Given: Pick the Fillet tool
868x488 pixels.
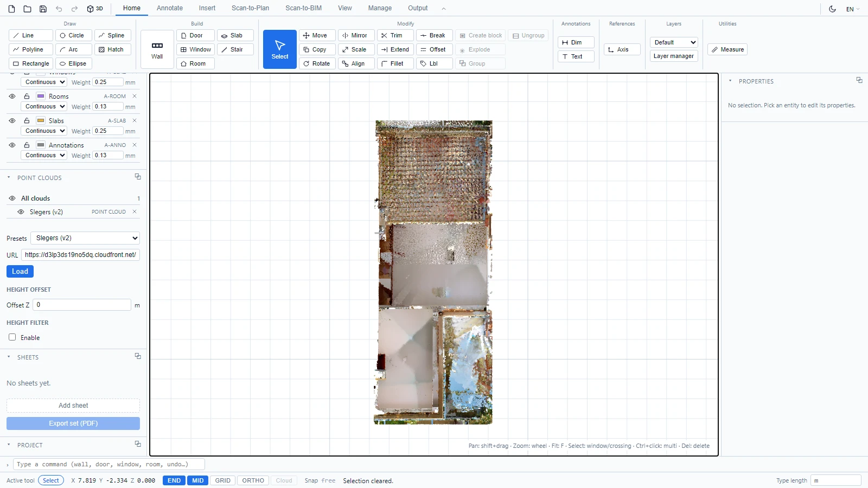Looking at the screenshot, I should [395, 63].
